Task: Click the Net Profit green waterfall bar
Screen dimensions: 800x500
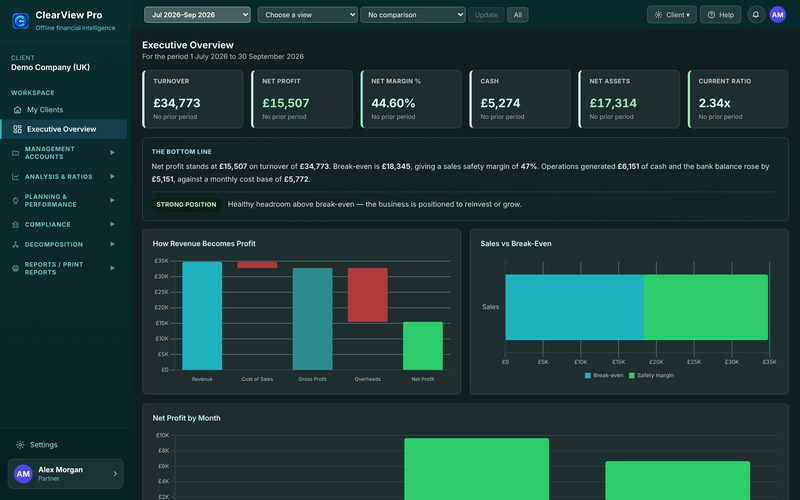Action: [423, 346]
